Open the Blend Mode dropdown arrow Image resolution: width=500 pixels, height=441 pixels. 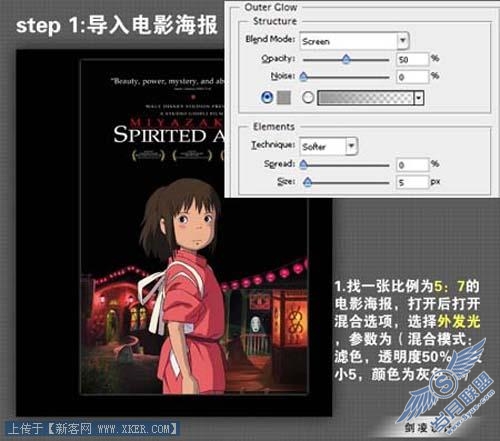click(x=403, y=41)
